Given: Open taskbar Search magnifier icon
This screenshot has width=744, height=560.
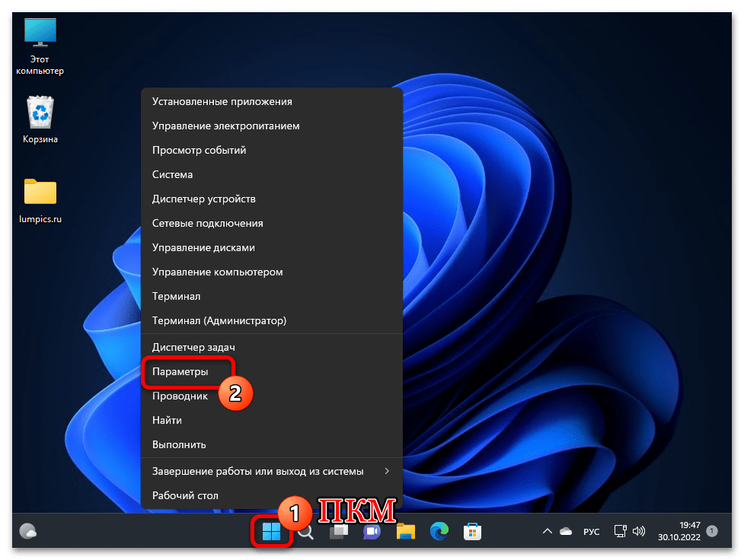Looking at the screenshot, I should pyautogui.click(x=306, y=532).
